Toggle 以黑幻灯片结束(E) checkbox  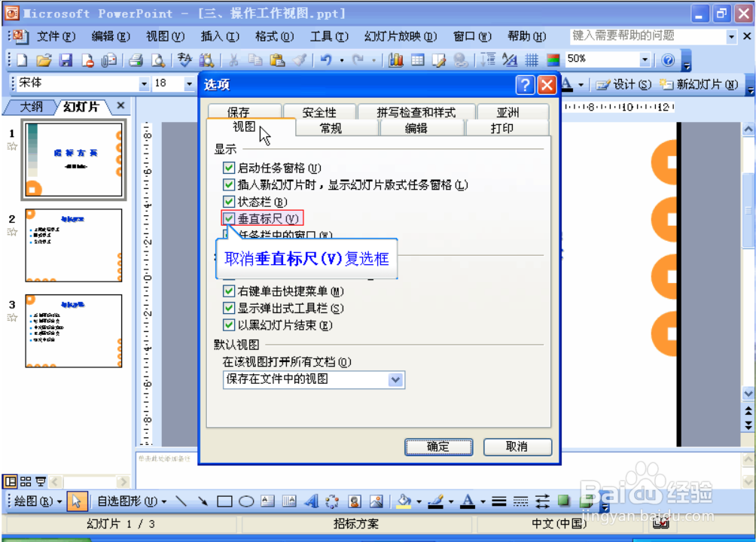point(229,325)
